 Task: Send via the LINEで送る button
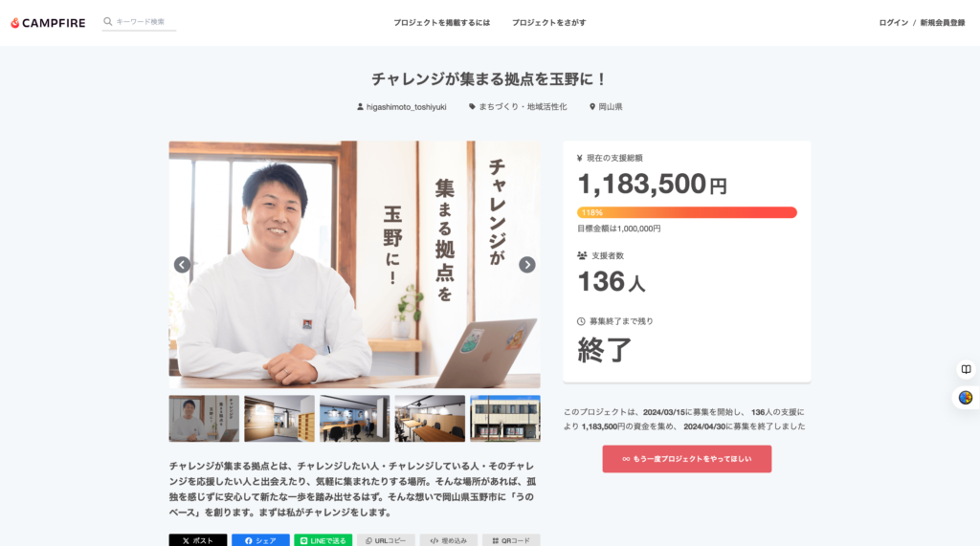(x=323, y=540)
